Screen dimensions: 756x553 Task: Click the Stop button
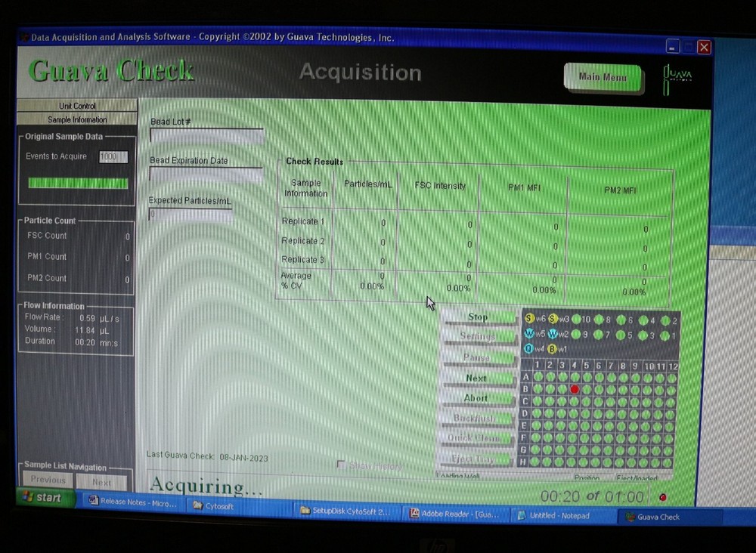(x=478, y=317)
